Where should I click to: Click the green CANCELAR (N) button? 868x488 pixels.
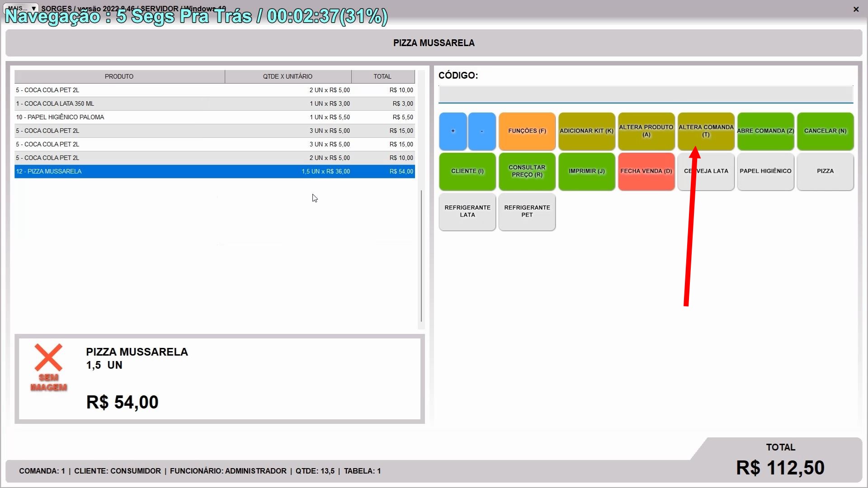tap(825, 131)
